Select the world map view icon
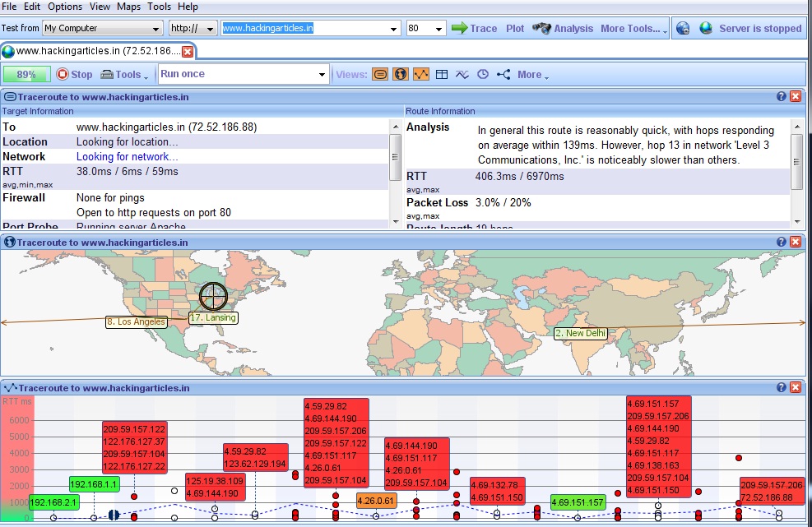Image resolution: width=812 pixels, height=527 pixels. (401, 74)
